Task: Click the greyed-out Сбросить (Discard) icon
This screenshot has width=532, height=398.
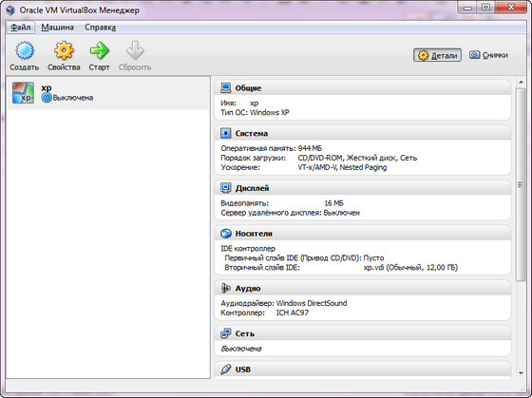Action: 135,50
